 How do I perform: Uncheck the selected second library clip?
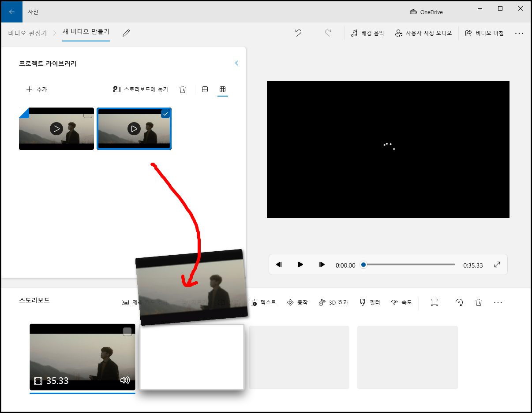pos(165,114)
